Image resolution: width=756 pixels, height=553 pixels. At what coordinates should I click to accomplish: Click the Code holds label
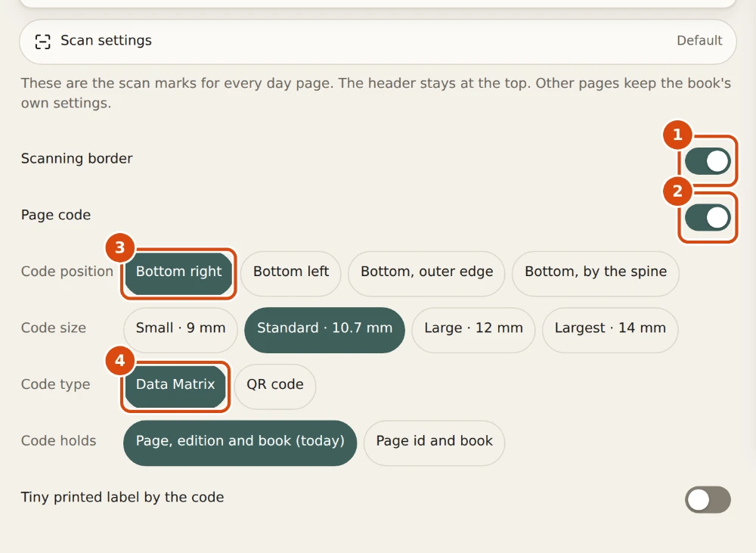58,441
